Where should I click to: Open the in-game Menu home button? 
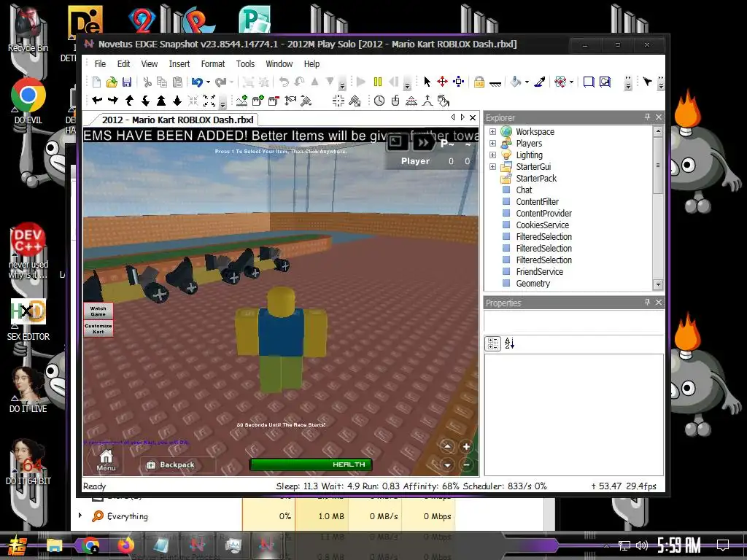pos(106,461)
